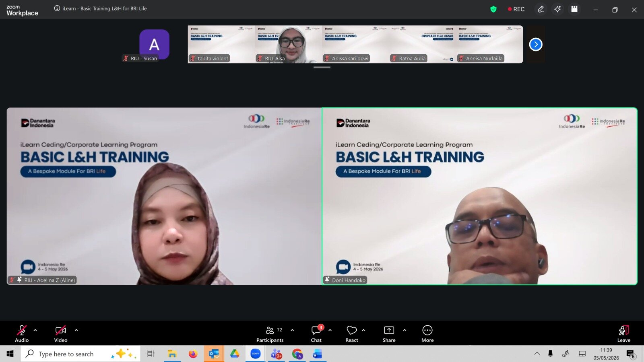Start screen sharing with Share button
Viewport: 644px width, 362px height.
click(389, 333)
